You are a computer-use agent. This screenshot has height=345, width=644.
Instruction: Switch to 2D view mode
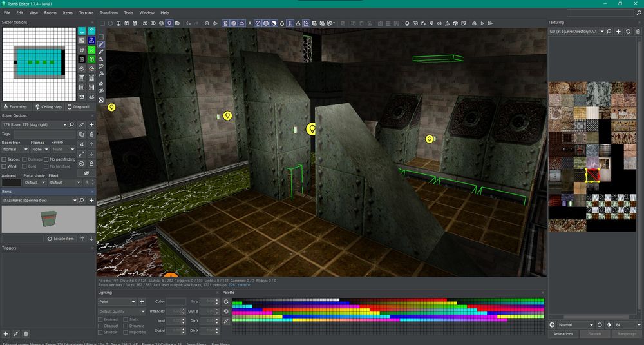tap(145, 23)
